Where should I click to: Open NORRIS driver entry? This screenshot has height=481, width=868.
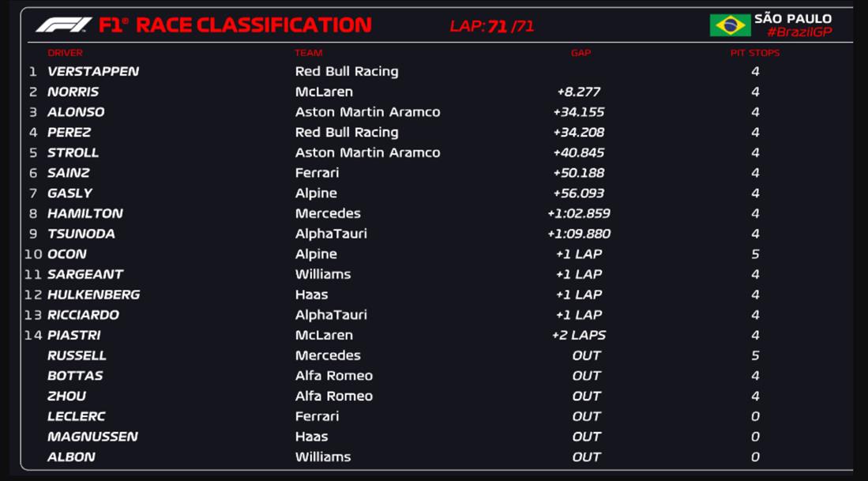(x=73, y=92)
